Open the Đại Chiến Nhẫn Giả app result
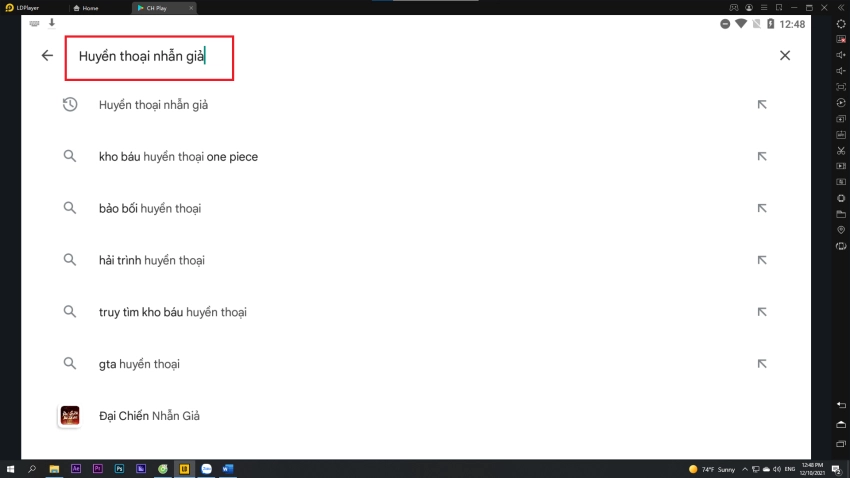 [149, 416]
